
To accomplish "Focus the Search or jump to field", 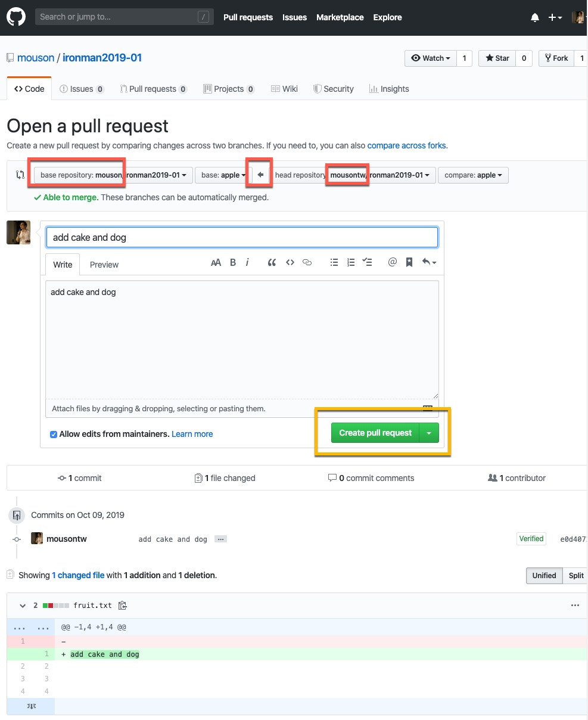I will pos(125,17).
